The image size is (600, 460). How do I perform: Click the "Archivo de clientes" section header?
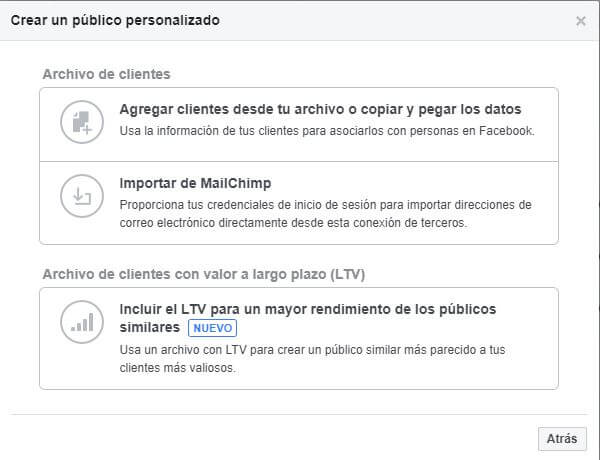pyautogui.click(x=106, y=74)
